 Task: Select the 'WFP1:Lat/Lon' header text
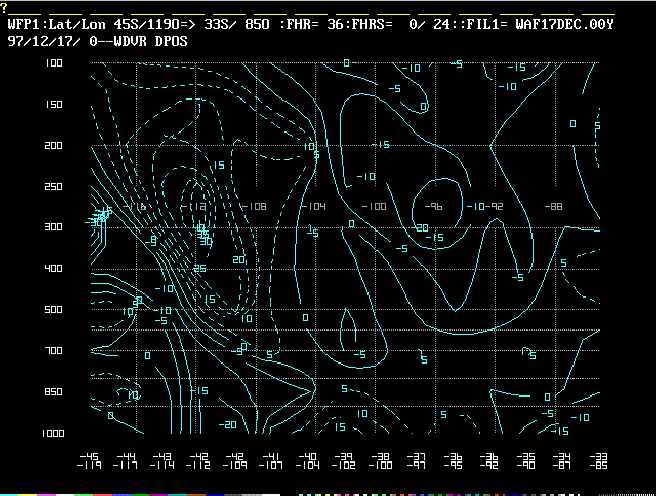pos(57,24)
